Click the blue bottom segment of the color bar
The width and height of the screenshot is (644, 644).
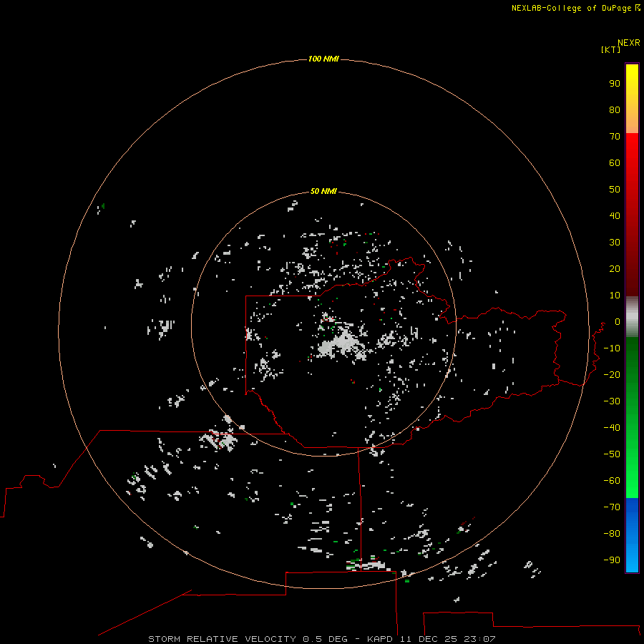tap(632, 535)
